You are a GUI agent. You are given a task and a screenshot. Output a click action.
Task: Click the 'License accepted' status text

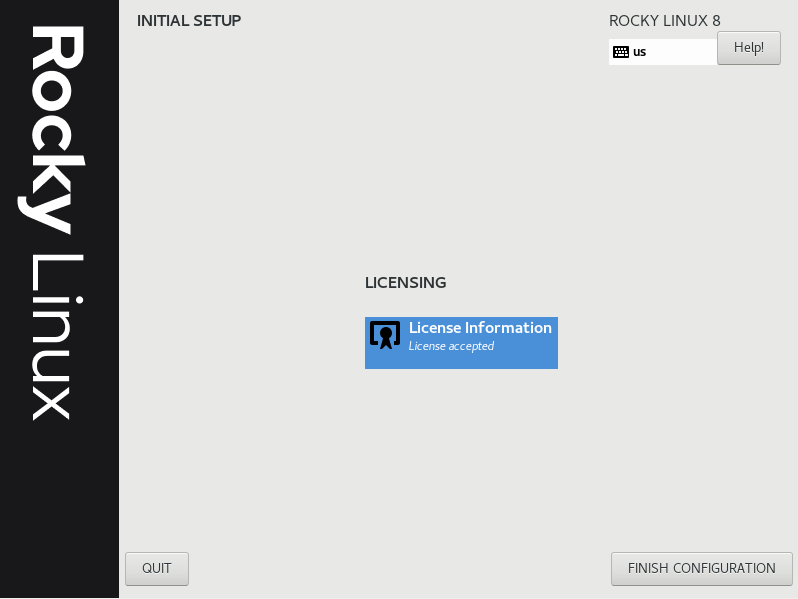point(451,346)
